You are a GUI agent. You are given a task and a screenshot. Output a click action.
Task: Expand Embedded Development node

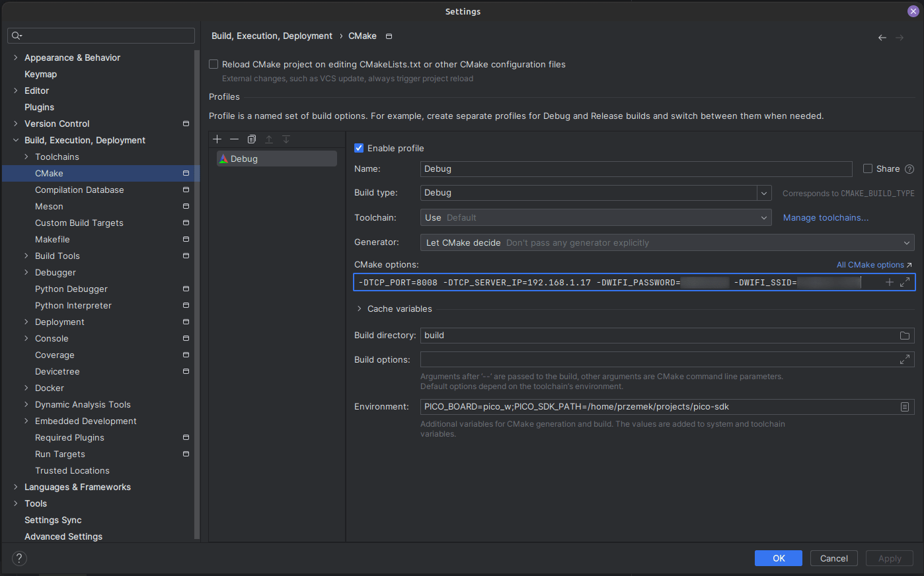[x=26, y=421]
